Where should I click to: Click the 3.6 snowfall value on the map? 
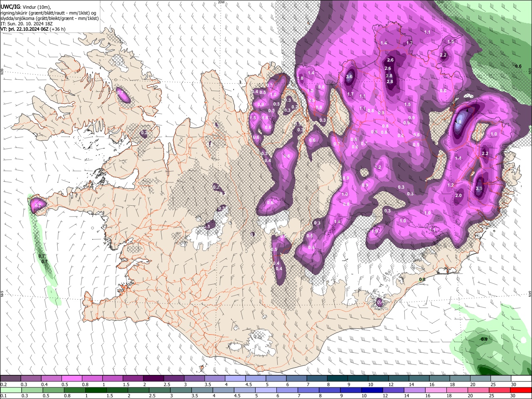coord(349,76)
